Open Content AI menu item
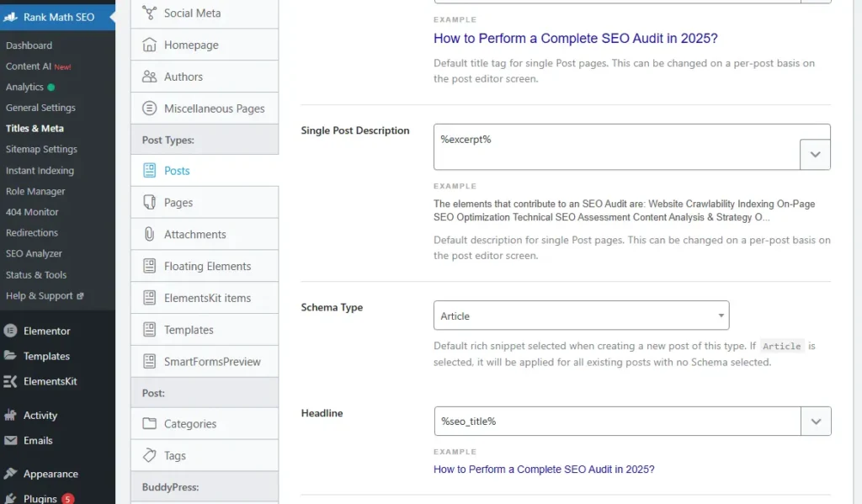 [39, 66]
